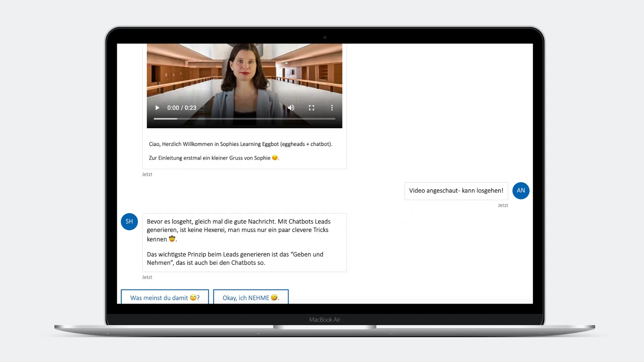
Task: Choose the reply 'Okay, ich NEHME'
Action: click(251, 297)
